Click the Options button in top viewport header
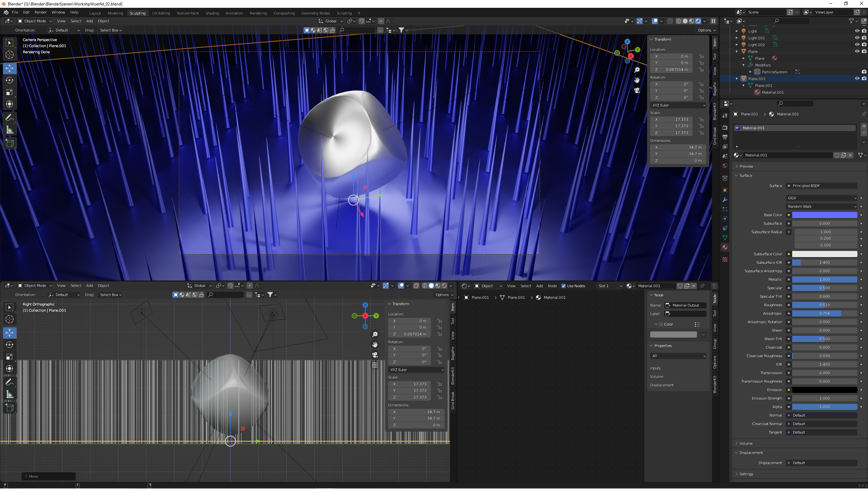Image resolution: width=868 pixels, height=489 pixels. coord(706,30)
